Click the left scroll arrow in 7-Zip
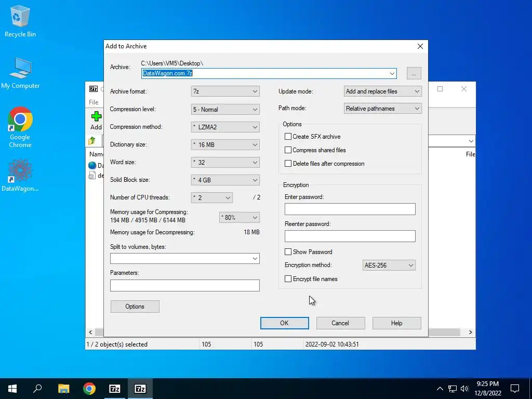Screen dimensions: 532x399 tap(90, 332)
